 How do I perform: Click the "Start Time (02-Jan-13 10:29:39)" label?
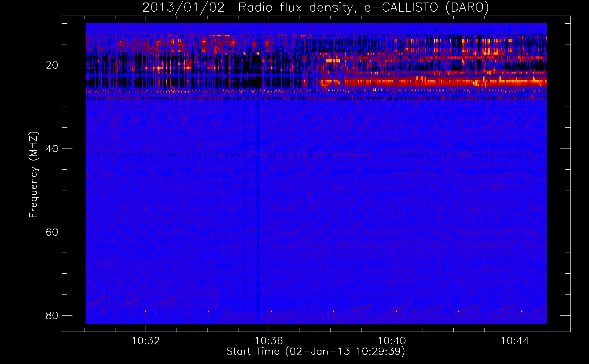(x=316, y=352)
